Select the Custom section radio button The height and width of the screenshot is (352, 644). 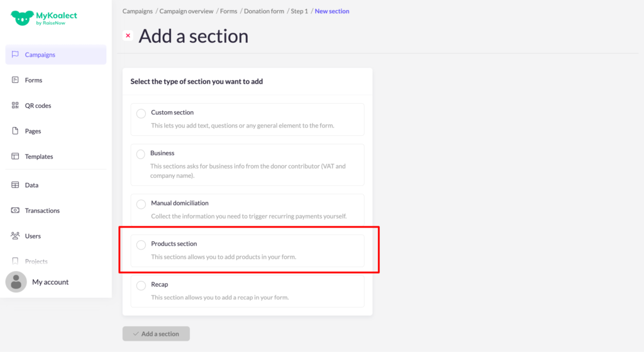click(x=141, y=114)
